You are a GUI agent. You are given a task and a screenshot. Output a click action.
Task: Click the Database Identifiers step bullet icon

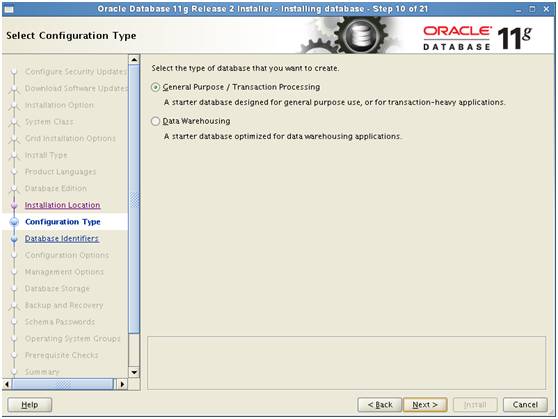(14, 239)
